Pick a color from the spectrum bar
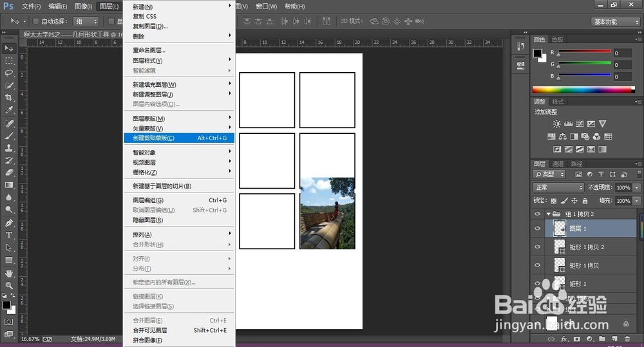 point(583,90)
